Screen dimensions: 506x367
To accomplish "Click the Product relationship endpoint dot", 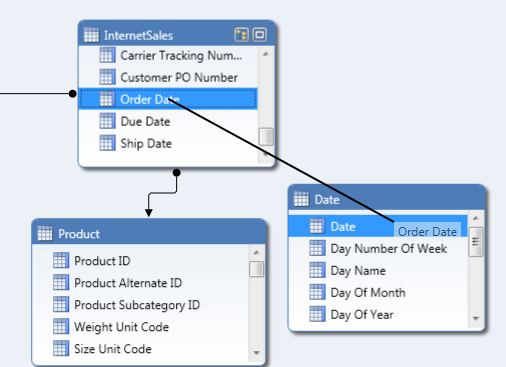I will pyautogui.click(x=177, y=172).
